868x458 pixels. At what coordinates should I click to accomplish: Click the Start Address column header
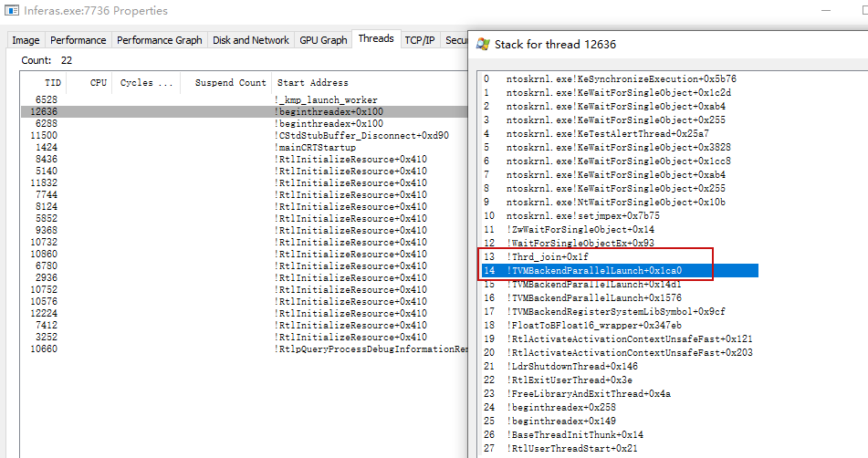(311, 82)
